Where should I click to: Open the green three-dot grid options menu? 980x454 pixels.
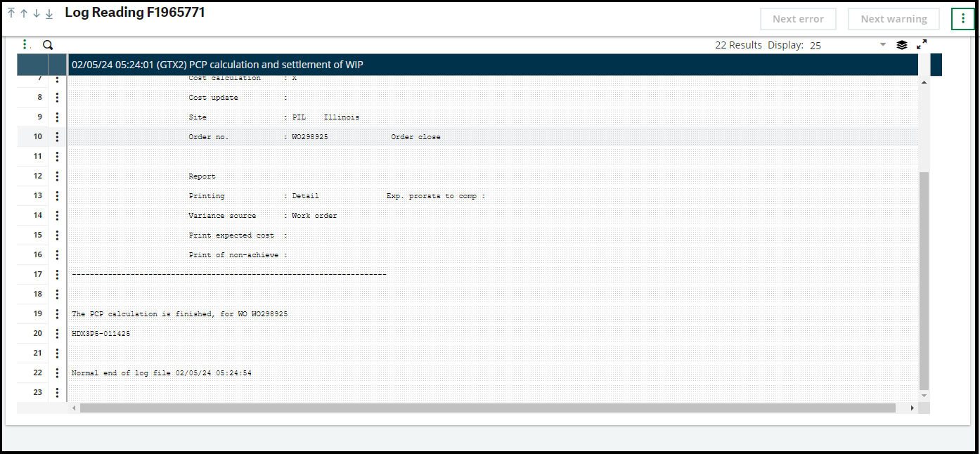(25, 44)
